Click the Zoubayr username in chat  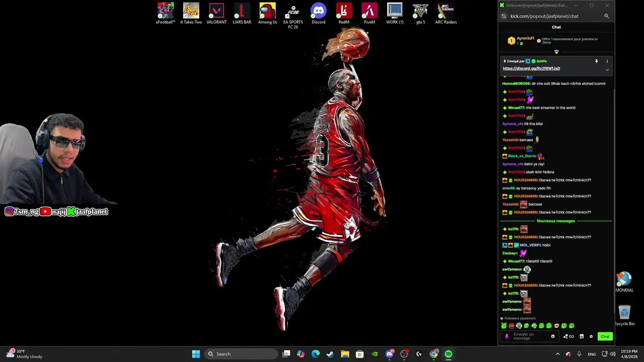[510, 253]
